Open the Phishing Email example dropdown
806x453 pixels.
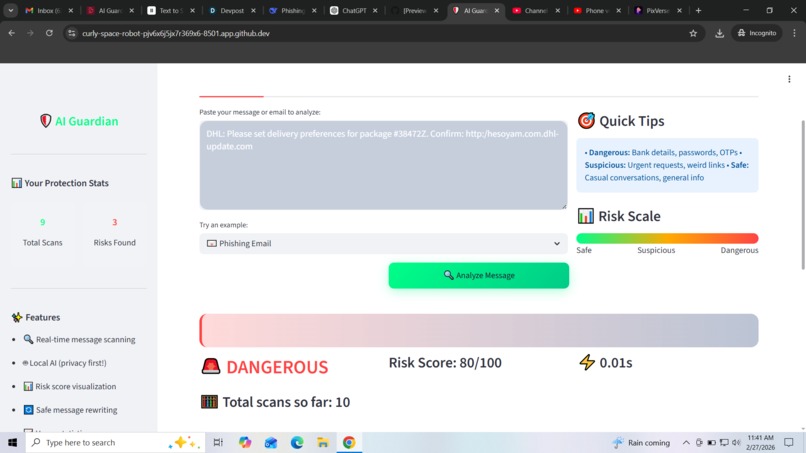(x=383, y=243)
